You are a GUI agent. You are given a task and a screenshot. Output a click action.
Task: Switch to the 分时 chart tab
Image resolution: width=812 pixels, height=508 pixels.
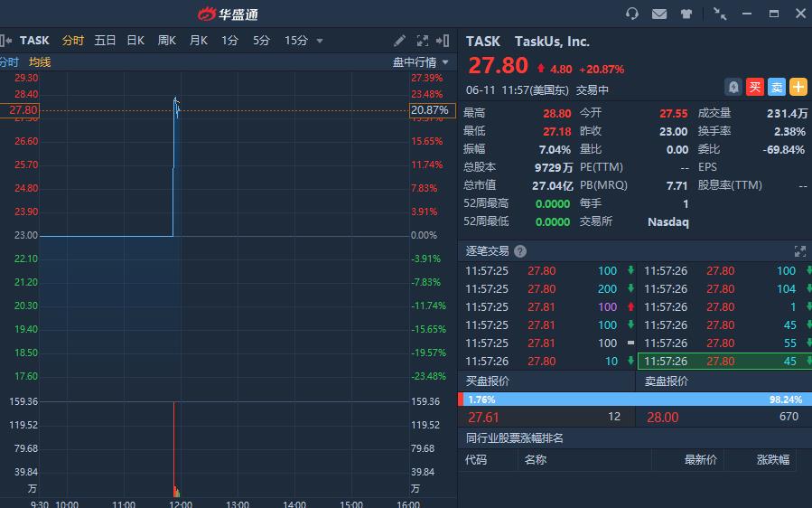pos(73,41)
